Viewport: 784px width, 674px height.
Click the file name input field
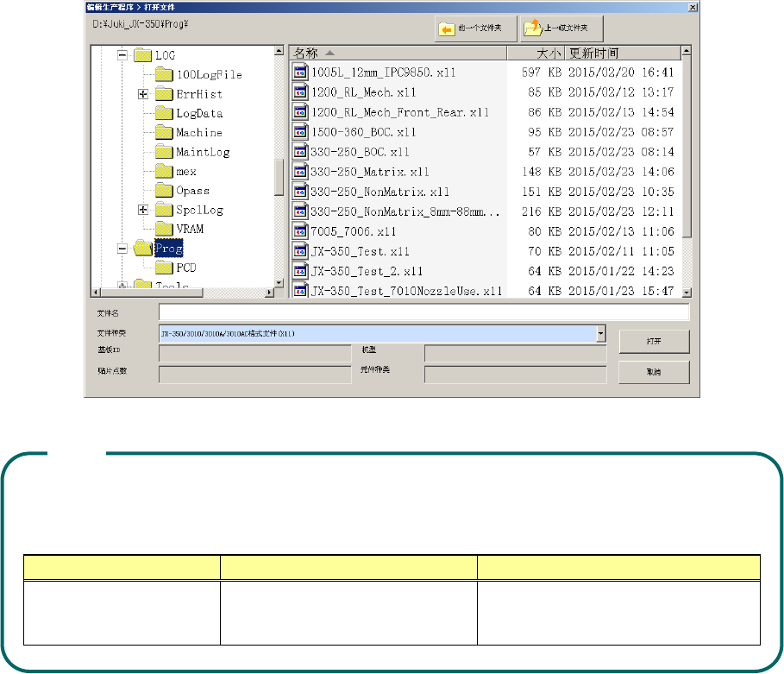(x=424, y=312)
